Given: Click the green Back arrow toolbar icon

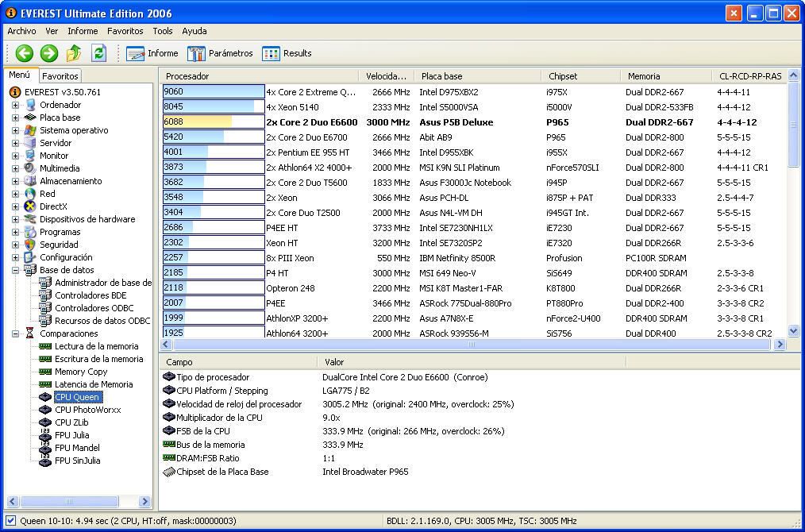Looking at the screenshot, I should pos(24,53).
